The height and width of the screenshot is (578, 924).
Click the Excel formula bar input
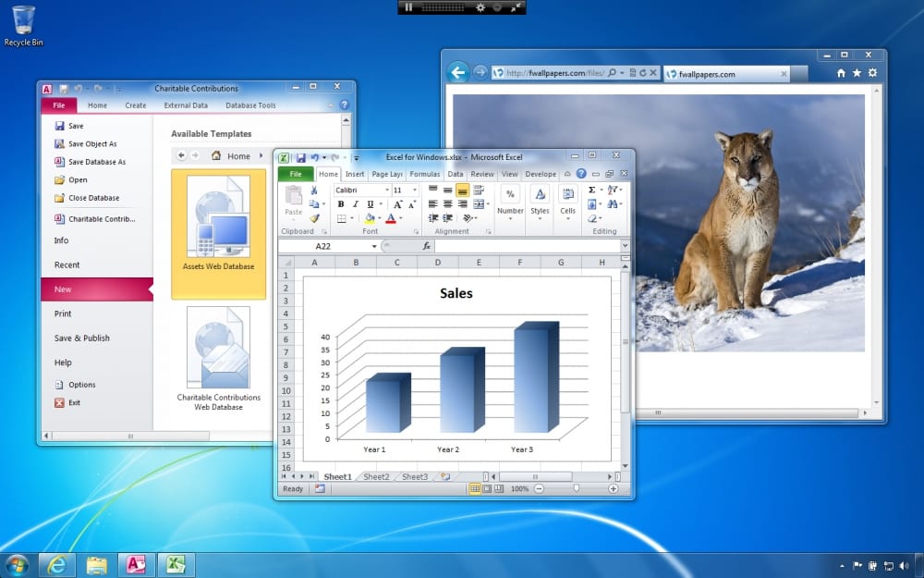[x=528, y=246]
